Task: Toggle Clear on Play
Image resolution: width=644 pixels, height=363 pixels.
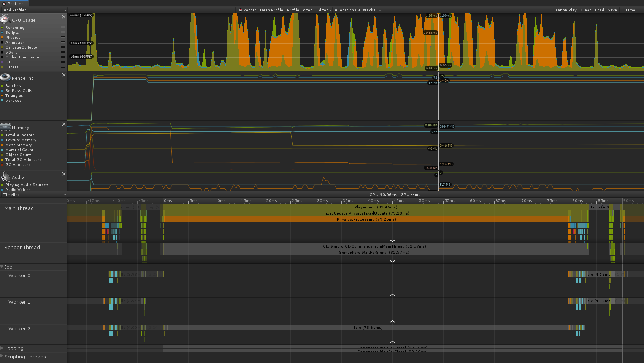Action: 564,10
